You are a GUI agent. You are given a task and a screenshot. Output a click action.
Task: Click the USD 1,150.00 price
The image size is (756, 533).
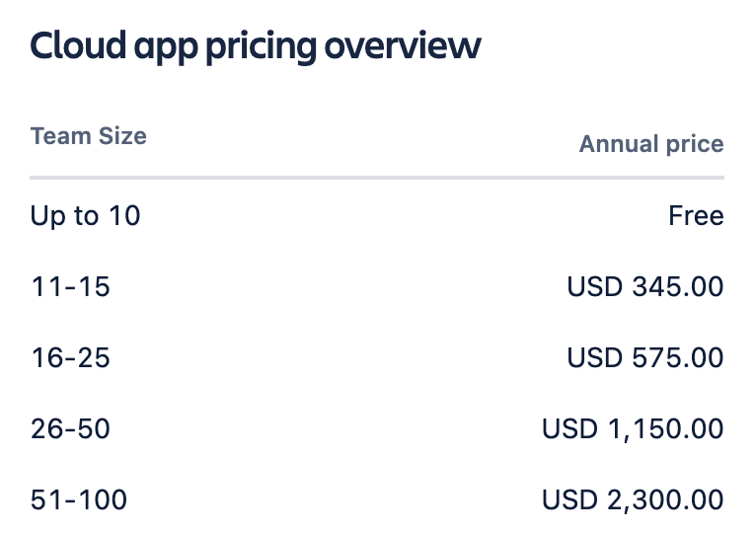pos(633,428)
